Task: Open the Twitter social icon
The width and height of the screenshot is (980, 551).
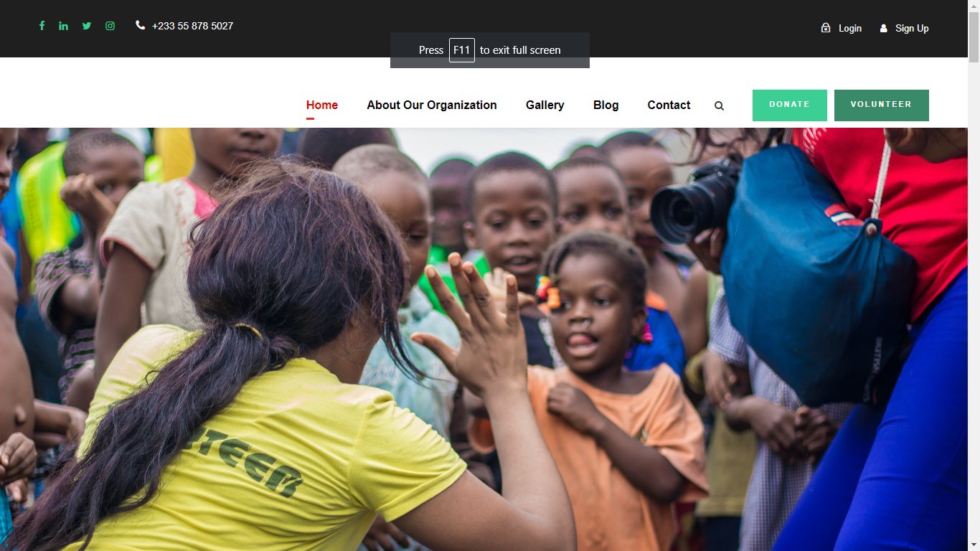Action: [x=87, y=26]
